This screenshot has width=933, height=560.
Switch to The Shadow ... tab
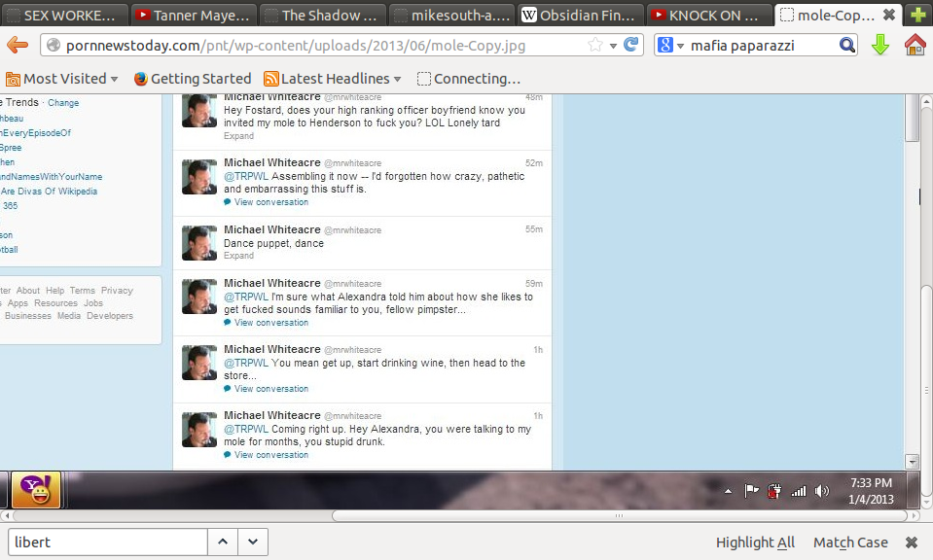coord(322,15)
